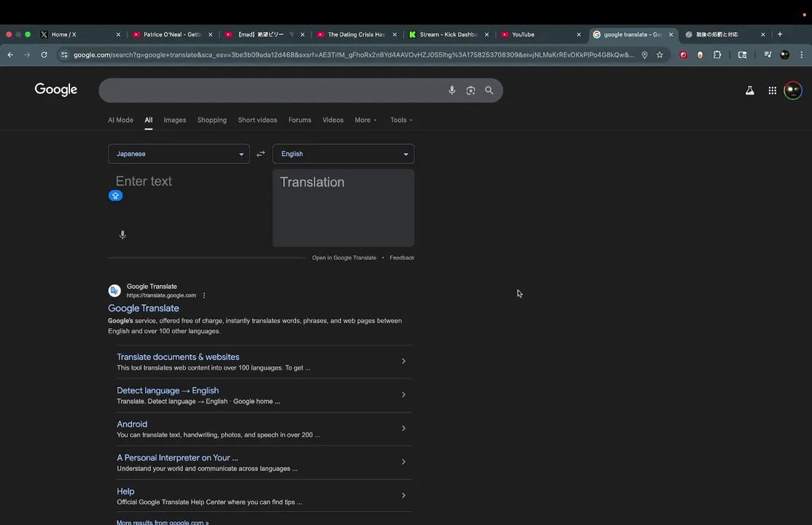Open the red extension icon in toolbar
This screenshot has width=812, height=525.
683,55
